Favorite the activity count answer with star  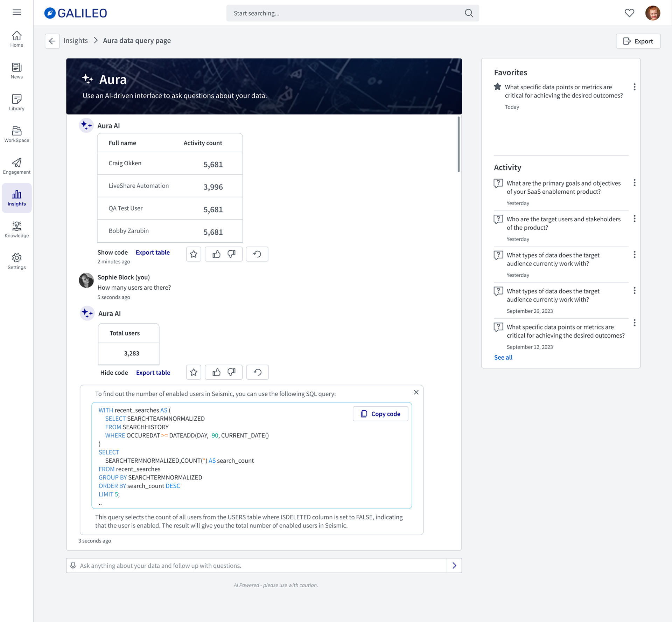point(194,254)
